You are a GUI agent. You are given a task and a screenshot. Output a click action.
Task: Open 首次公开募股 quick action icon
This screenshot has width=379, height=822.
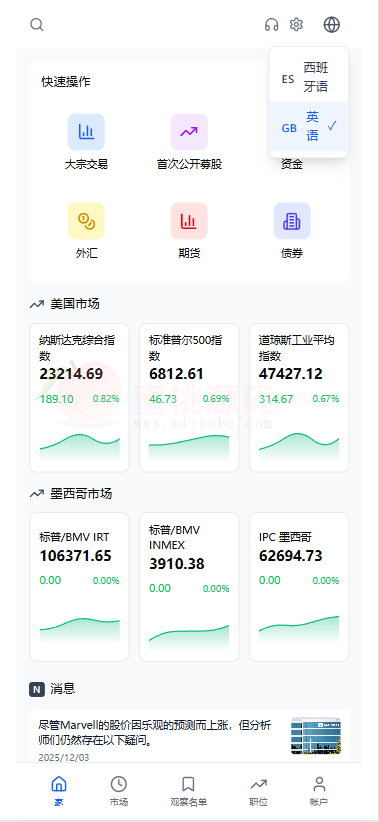click(x=189, y=132)
